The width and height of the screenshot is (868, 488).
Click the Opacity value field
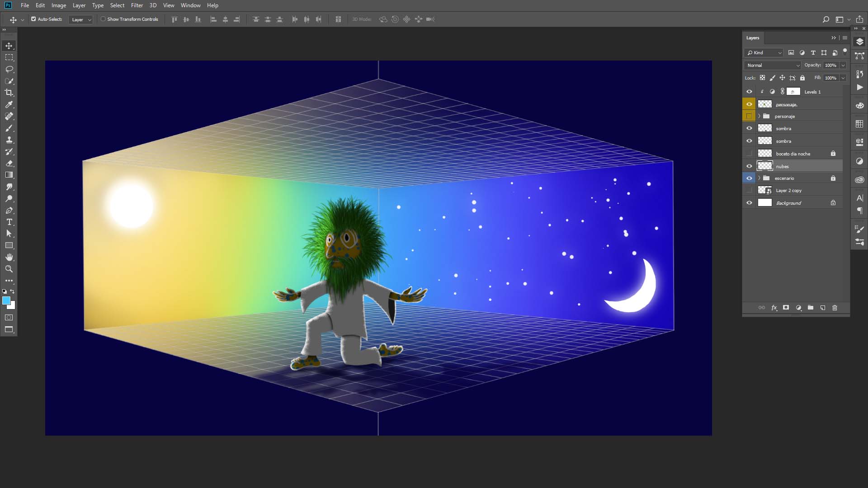pyautogui.click(x=830, y=65)
